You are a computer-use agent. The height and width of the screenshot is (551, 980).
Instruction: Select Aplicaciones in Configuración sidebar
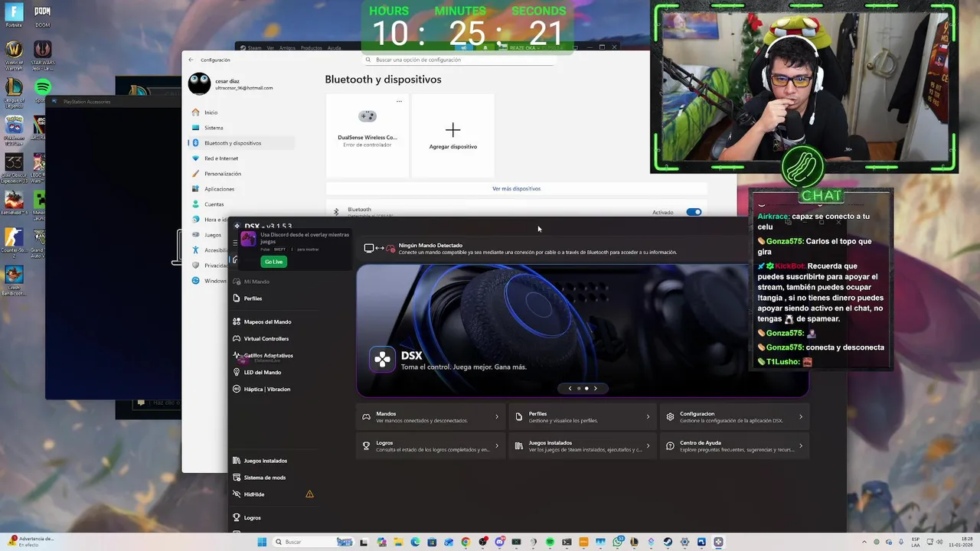point(219,189)
